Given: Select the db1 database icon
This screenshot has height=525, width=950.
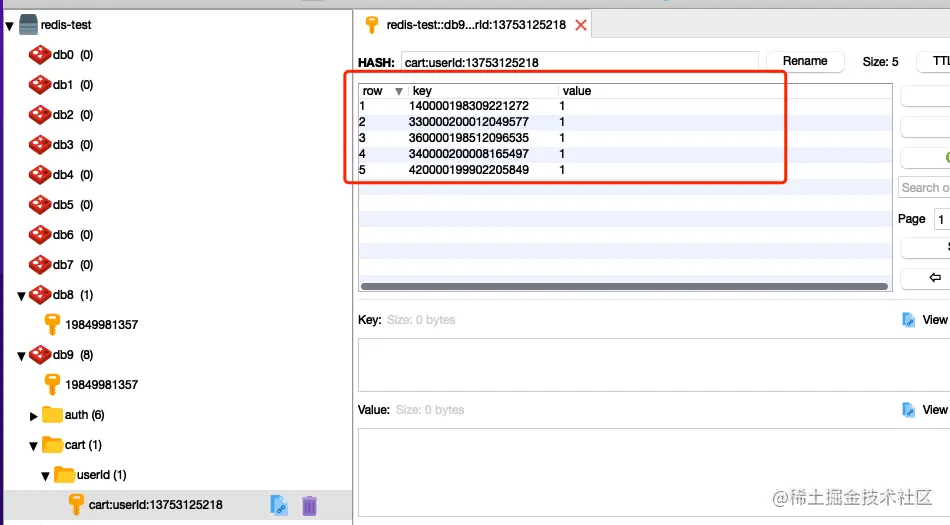Looking at the screenshot, I should (39, 85).
